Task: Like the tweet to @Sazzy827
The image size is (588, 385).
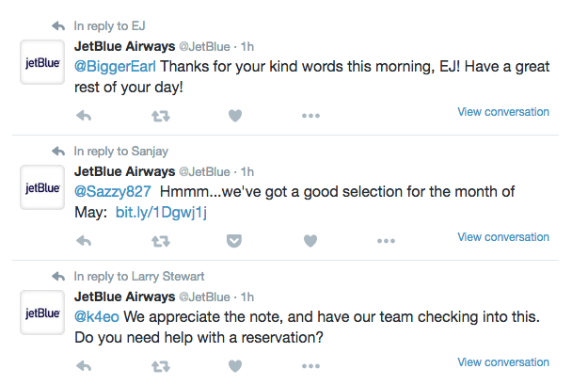Action: [x=310, y=241]
